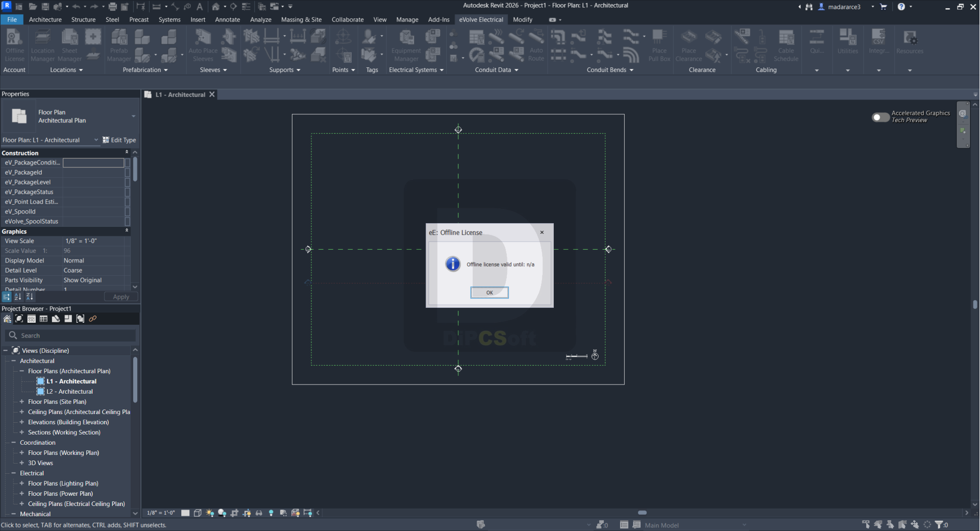Select the L2 - Architectural view in browser
This screenshot has width=980, height=531.
[69, 392]
